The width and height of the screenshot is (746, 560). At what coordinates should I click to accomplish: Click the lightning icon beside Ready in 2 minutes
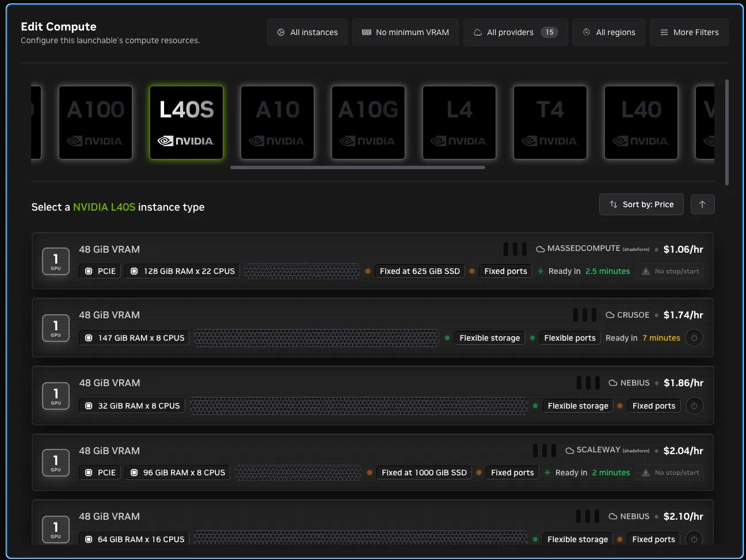[547, 473]
